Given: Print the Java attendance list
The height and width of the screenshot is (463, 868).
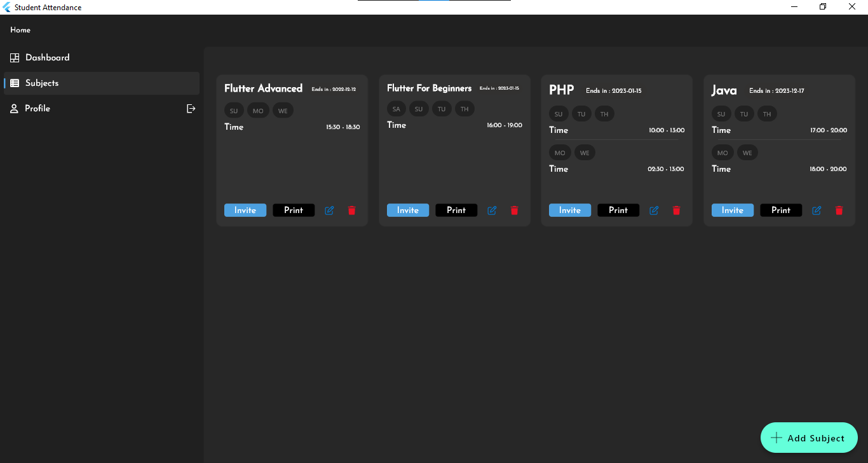Looking at the screenshot, I should coord(780,210).
